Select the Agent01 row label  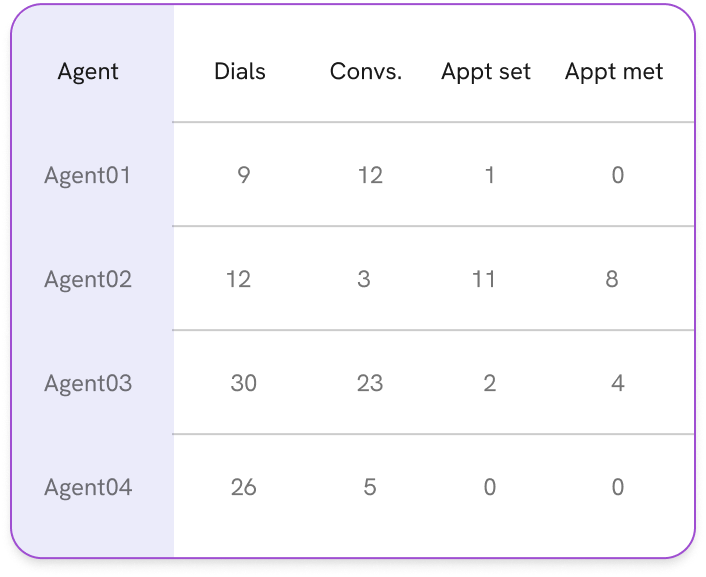88,176
